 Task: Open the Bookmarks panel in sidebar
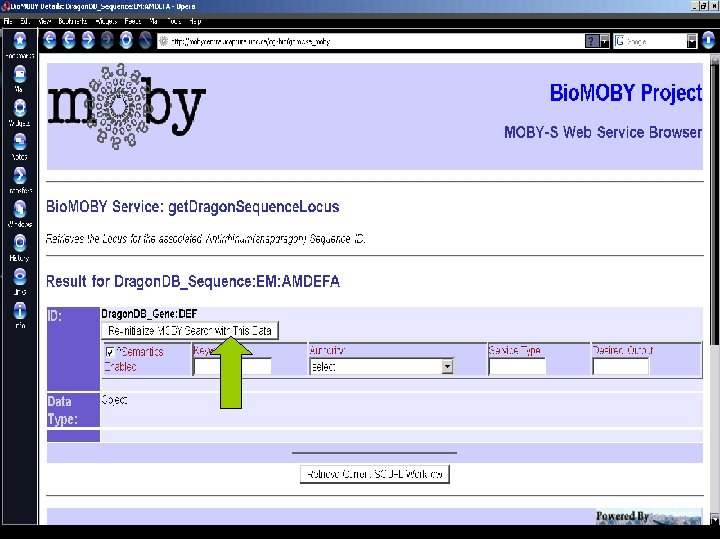tap(19, 45)
